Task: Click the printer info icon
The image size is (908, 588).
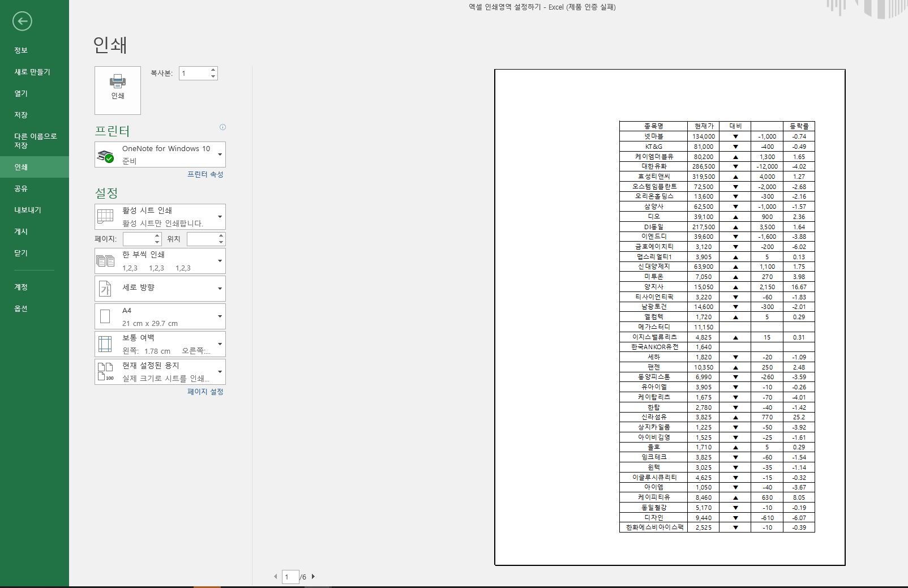Action: pos(222,127)
